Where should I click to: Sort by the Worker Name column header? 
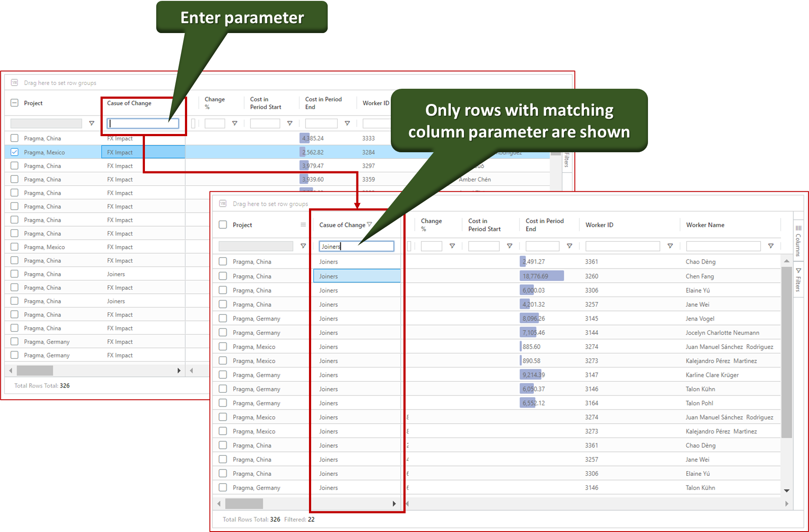(705, 225)
